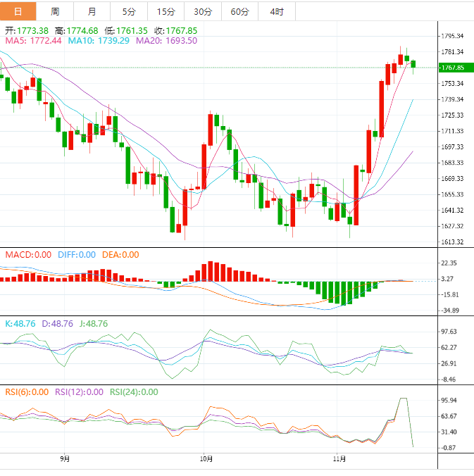Click the RSI(6):0.00 indicator label
Image resolution: width=474 pixels, height=476 pixels.
coord(27,392)
